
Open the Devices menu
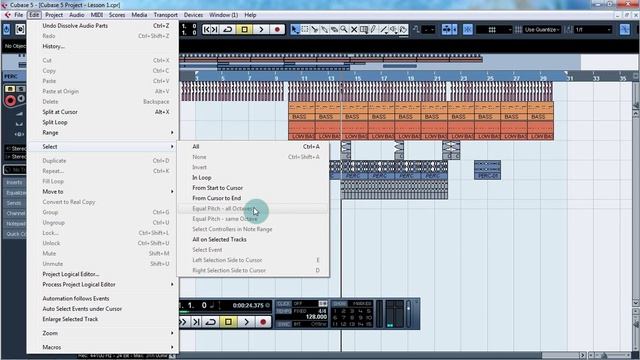(x=193, y=15)
